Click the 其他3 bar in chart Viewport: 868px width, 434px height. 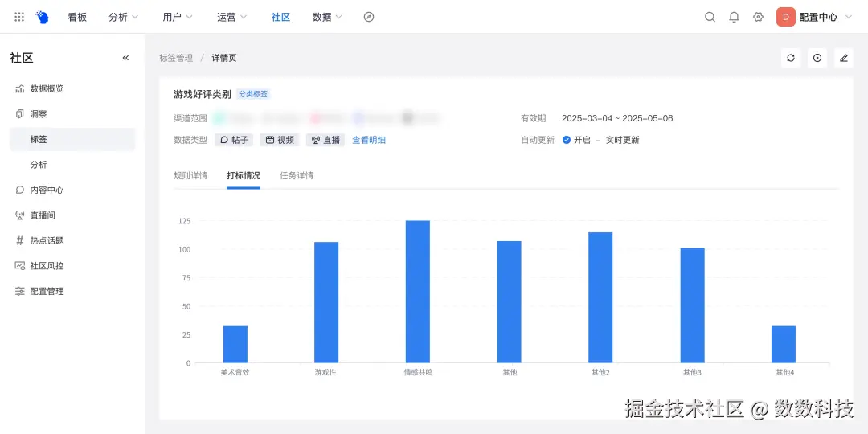[x=692, y=305]
